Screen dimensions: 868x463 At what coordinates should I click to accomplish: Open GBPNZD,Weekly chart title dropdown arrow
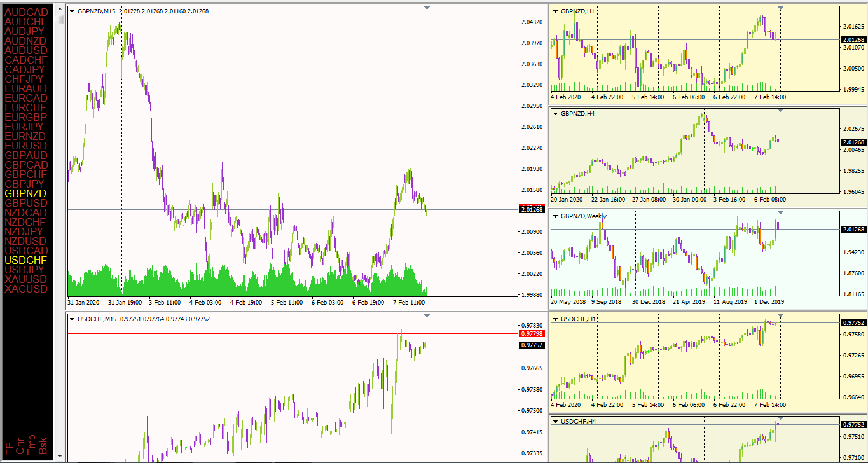click(x=555, y=216)
